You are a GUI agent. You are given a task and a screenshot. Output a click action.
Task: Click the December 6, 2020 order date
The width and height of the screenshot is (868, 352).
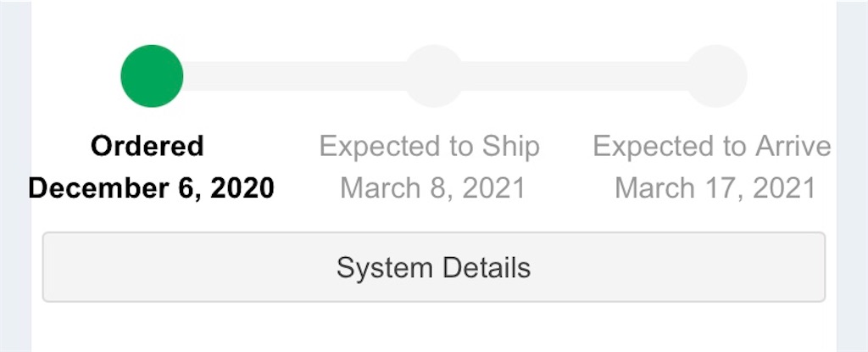(x=151, y=187)
